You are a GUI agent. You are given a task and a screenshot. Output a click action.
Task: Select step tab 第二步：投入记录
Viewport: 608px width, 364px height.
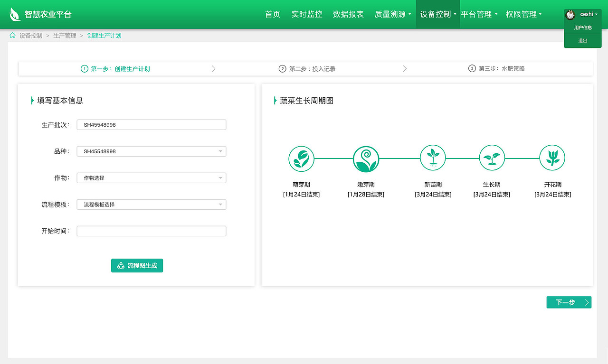(307, 69)
